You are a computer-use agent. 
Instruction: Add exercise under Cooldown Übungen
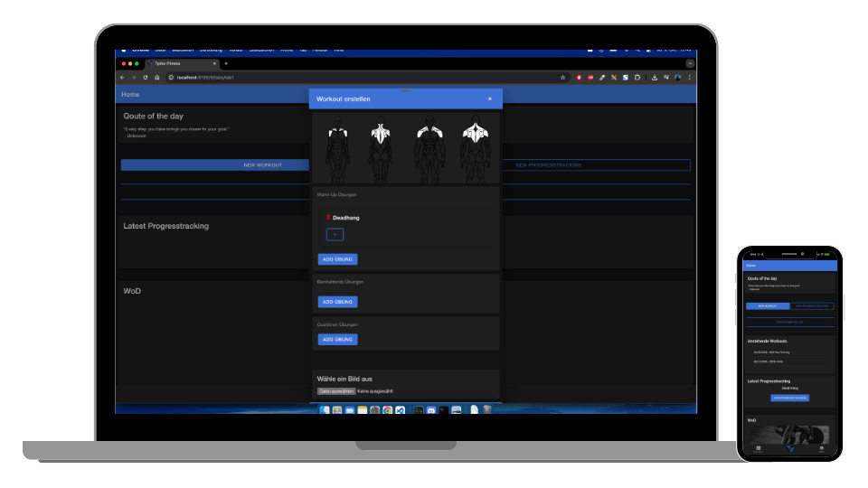coord(337,339)
